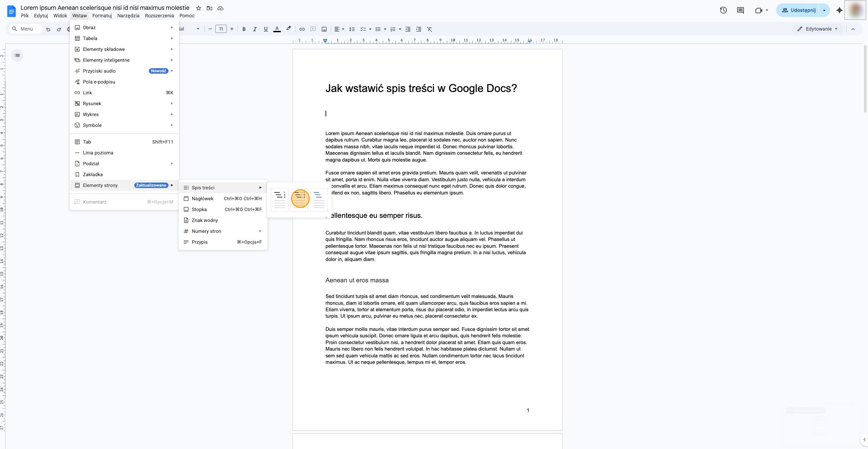Click the Gemini sparkle icon
Screen dimensions: 868x449
[x=839, y=10]
